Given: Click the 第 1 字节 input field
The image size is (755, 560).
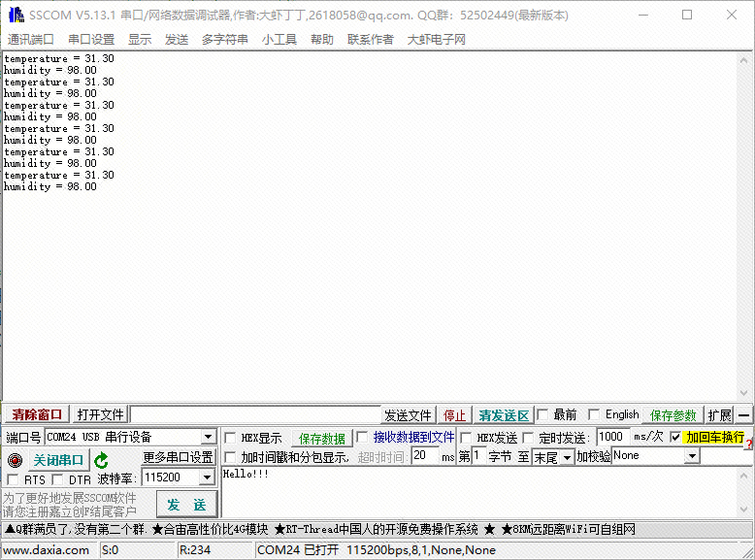Looking at the screenshot, I should click(478, 455).
